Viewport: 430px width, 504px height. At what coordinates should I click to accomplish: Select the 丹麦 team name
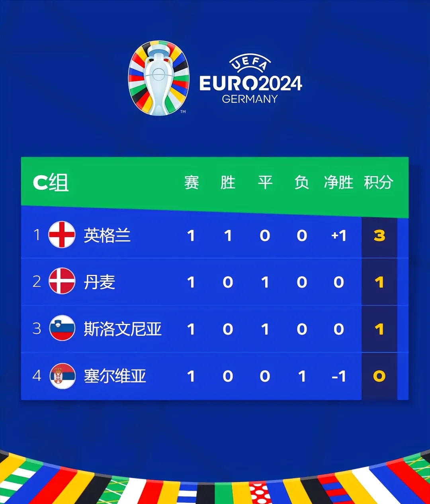(x=99, y=282)
